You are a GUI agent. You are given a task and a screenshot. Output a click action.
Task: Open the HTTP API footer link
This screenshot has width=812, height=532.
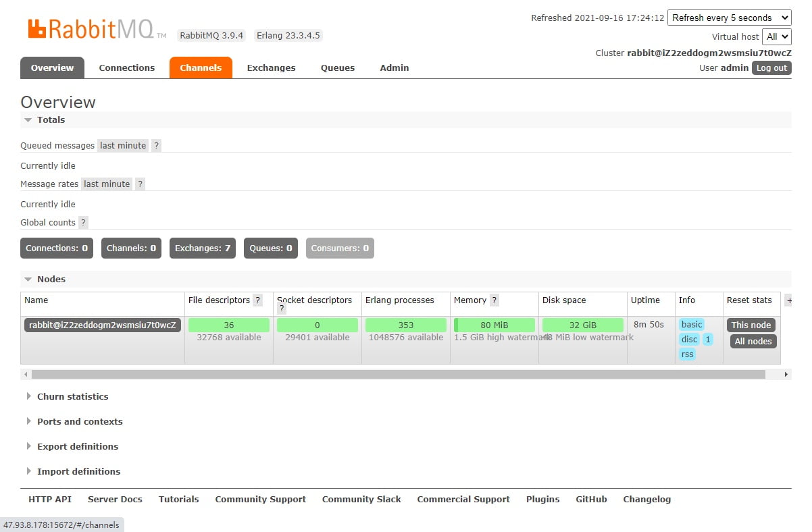tap(50, 500)
